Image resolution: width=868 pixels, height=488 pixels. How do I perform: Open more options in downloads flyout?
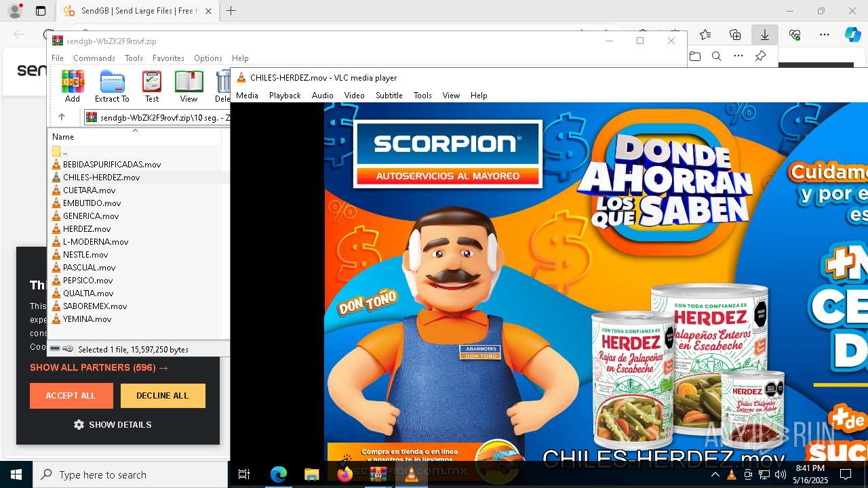tap(738, 56)
